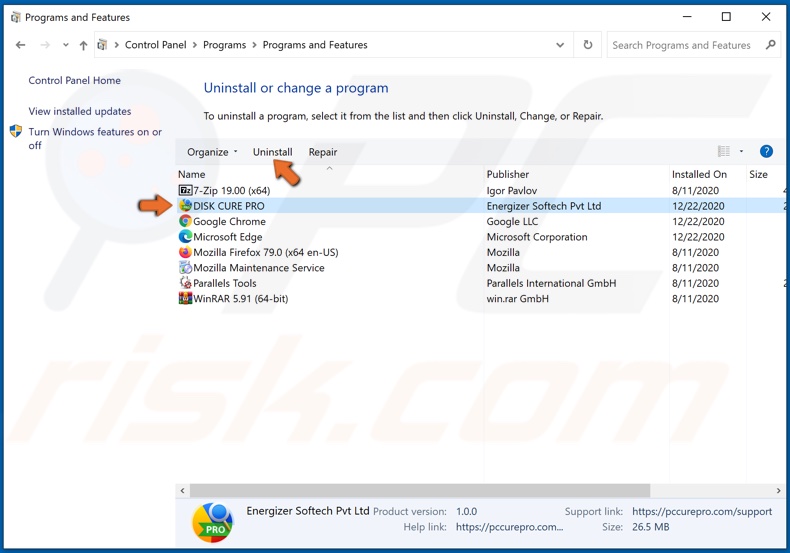Image resolution: width=790 pixels, height=553 pixels.
Task: Click the pccurepro.com/support link text
Action: tap(702, 511)
